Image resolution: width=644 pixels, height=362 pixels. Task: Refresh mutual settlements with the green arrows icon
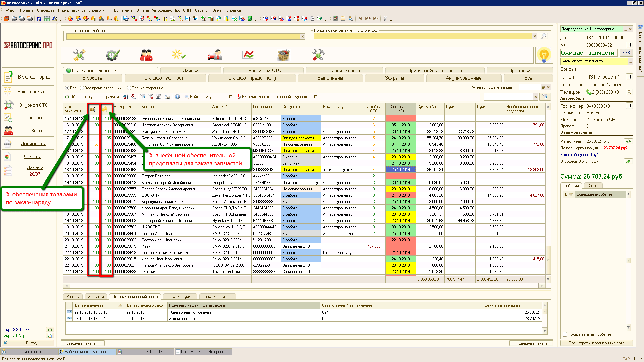[x=628, y=141]
